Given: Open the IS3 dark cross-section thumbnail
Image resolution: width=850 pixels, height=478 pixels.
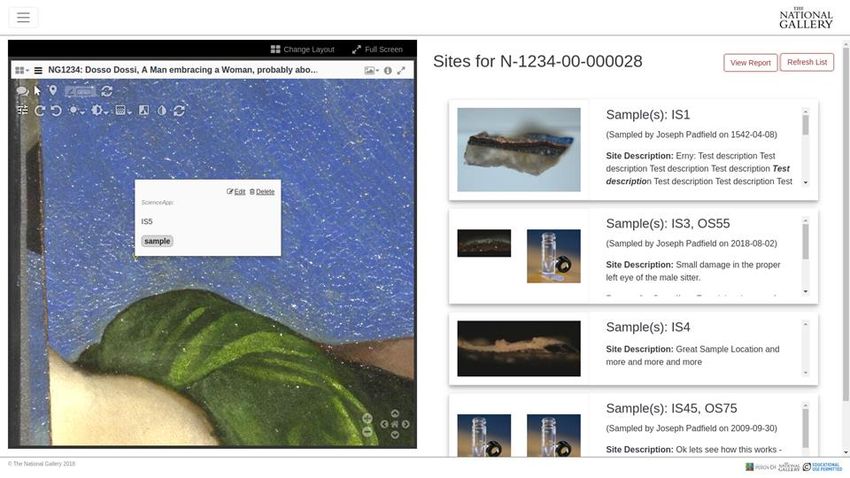Looking at the screenshot, I should [484, 243].
